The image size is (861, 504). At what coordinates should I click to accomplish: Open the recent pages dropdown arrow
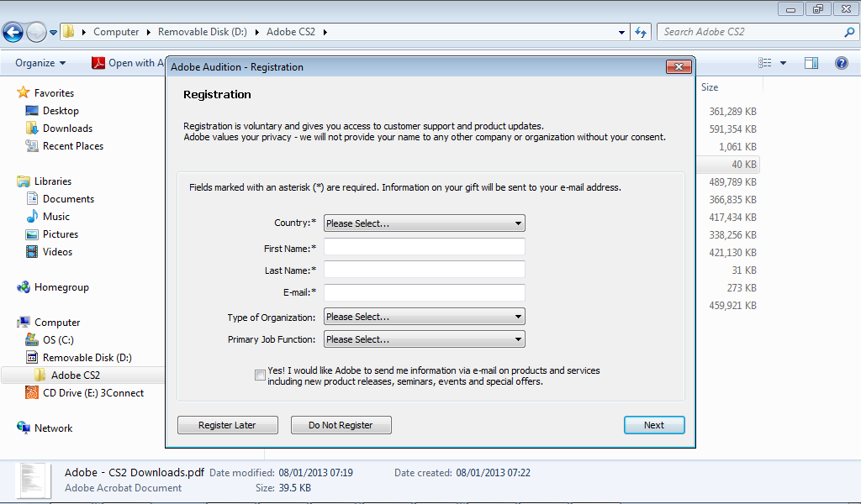pos(53,33)
